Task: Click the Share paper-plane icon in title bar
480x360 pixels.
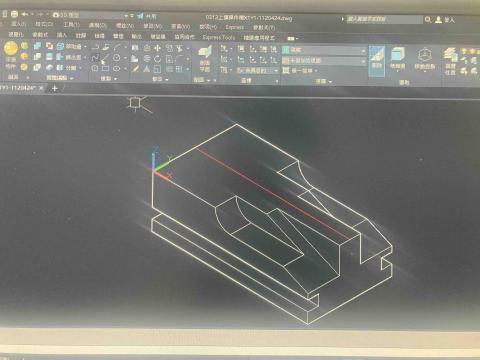Action: [x=140, y=16]
